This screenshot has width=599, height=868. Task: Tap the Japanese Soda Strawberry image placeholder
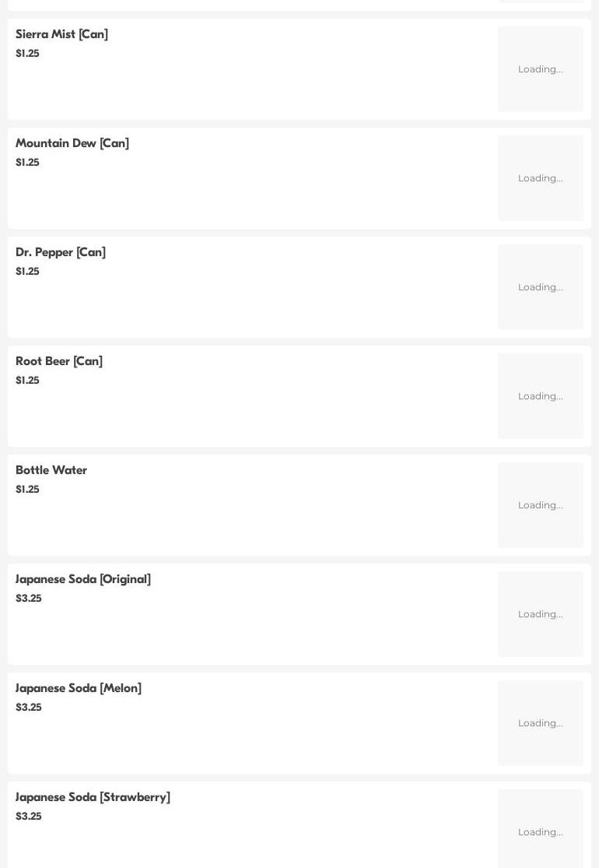pos(540,830)
